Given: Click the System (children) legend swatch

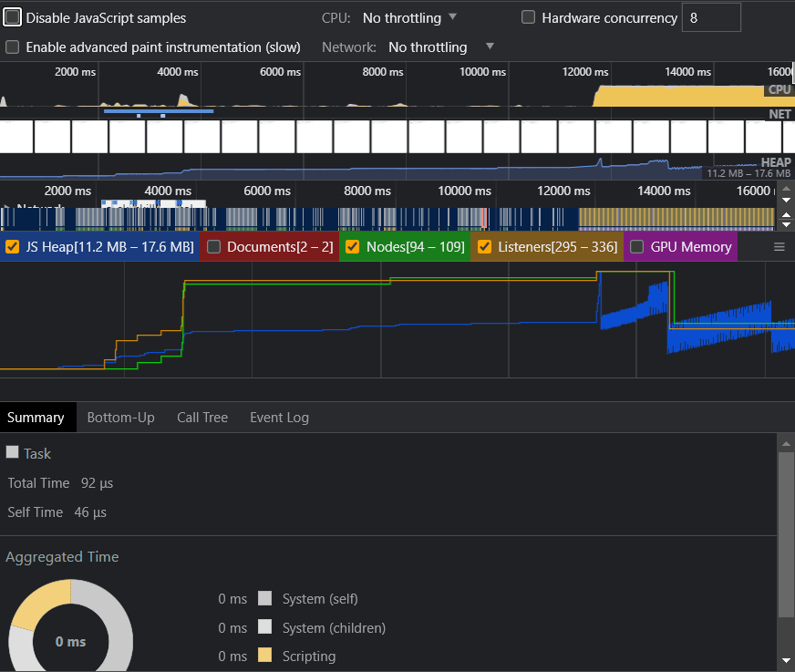Looking at the screenshot, I should pos(264,626).
